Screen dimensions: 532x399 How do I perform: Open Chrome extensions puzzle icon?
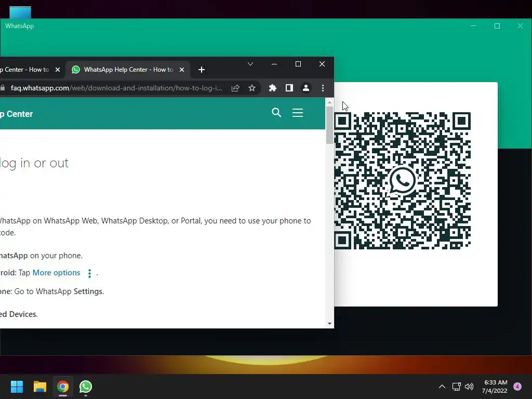pos(272,88)
